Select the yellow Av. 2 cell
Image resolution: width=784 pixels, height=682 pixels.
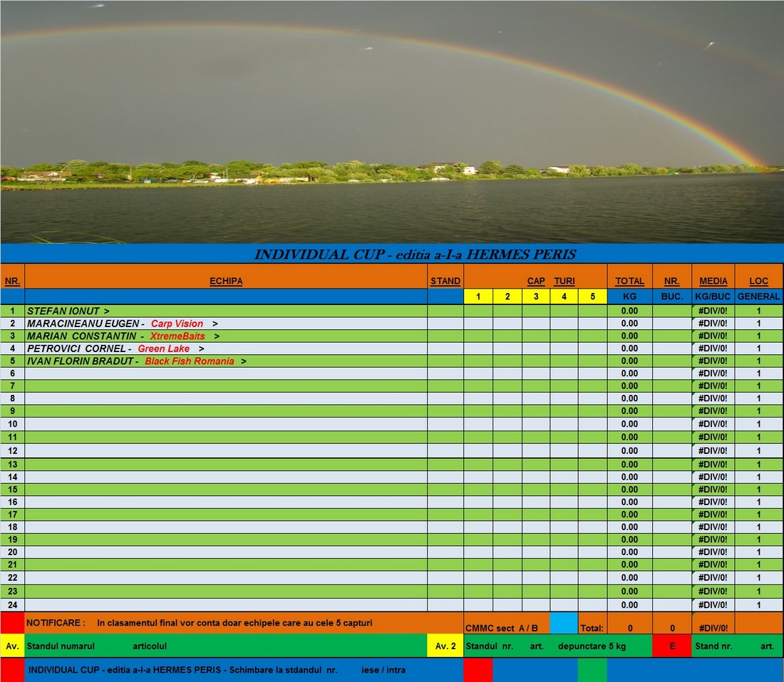(x=445, y=648)
